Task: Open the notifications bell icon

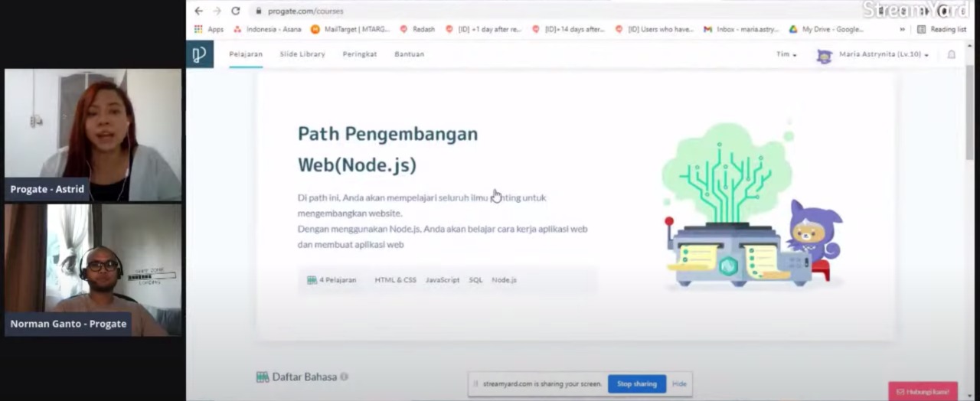Action: point(952,54)
